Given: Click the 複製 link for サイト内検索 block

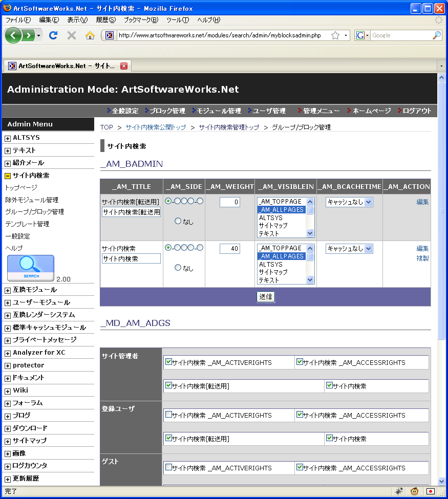Looking at the screenshot, I should 422,258.
